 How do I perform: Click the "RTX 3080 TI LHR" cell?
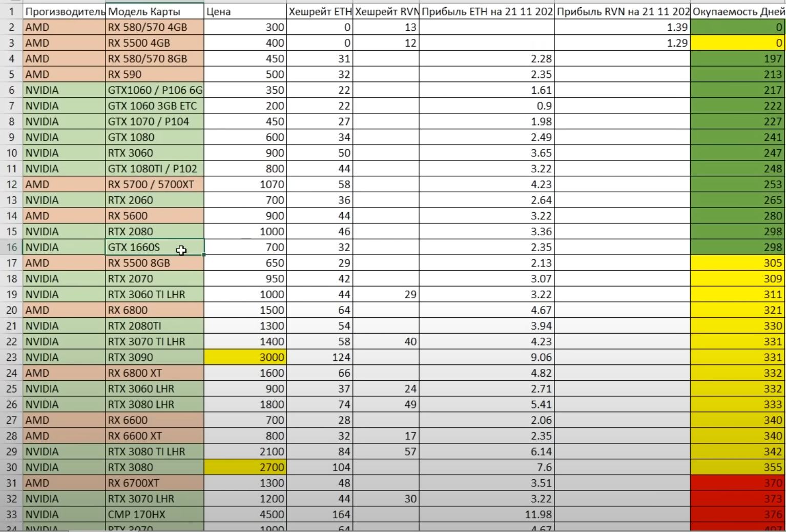[155, 452]
